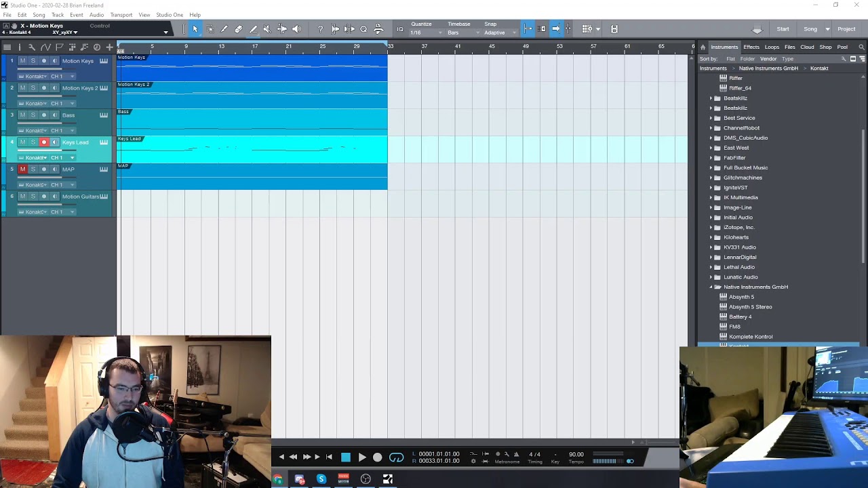Select the Mute tool in toolbar
868x488 pixels.
pos(267,29)
